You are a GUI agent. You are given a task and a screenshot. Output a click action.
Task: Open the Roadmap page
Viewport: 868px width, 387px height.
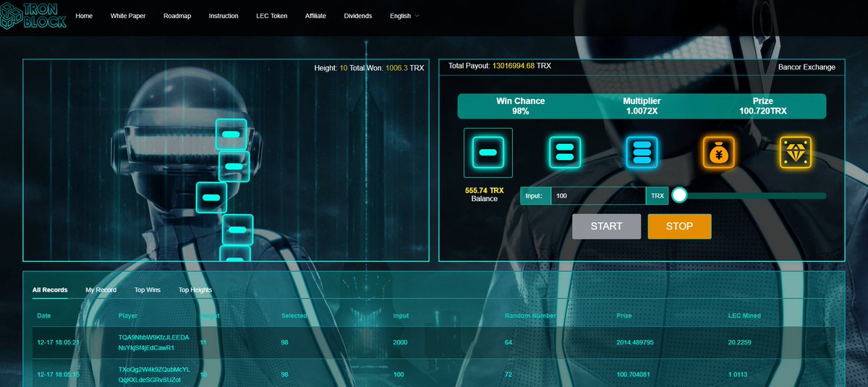coord(177,16)
